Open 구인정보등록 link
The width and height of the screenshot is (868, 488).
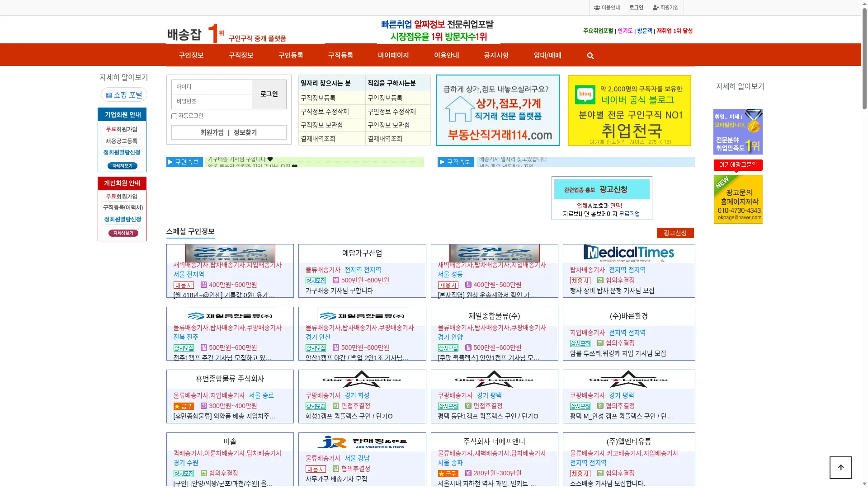coord(385,98)
